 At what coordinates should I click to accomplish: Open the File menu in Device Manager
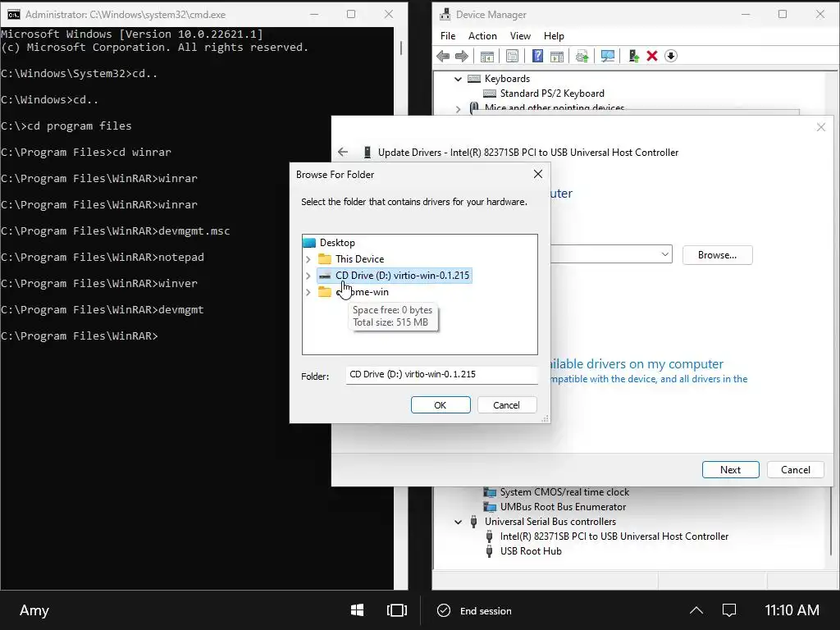pyautogui.click(x=448, y=36)
